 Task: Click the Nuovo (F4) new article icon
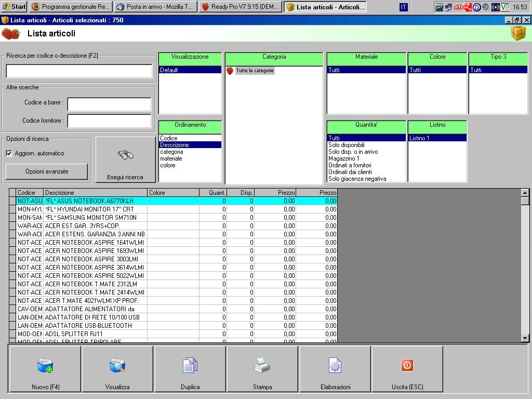tap(45, 366)
